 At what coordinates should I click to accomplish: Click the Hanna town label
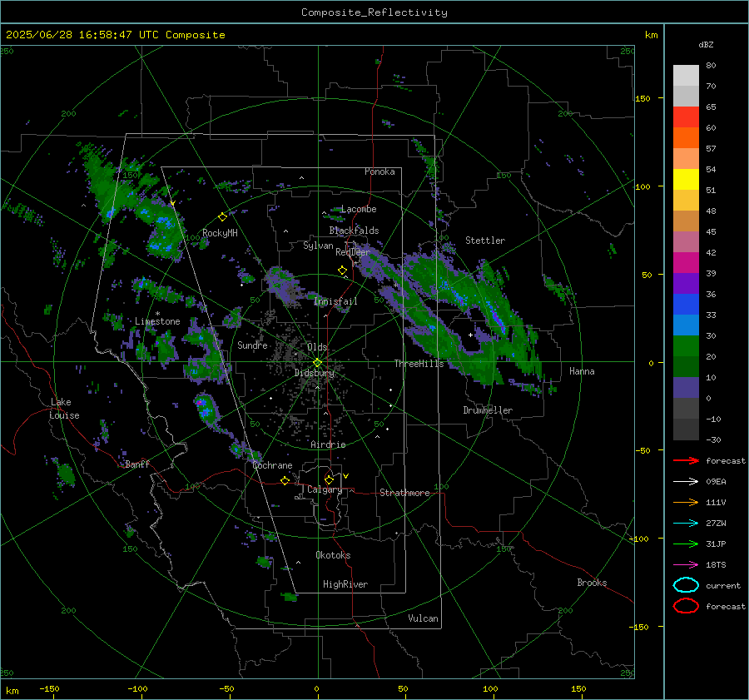tap(582, 371)
